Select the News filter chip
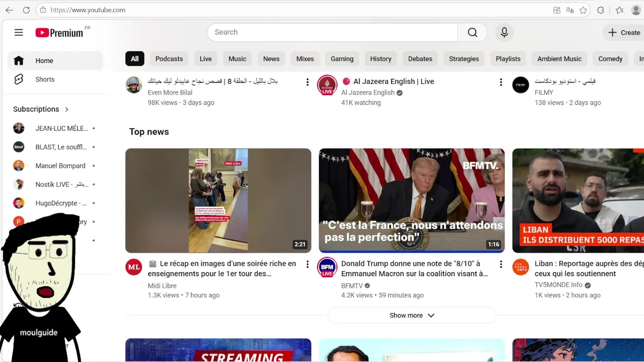The height and width of the screenshot is (362, 644). [271, 59]
